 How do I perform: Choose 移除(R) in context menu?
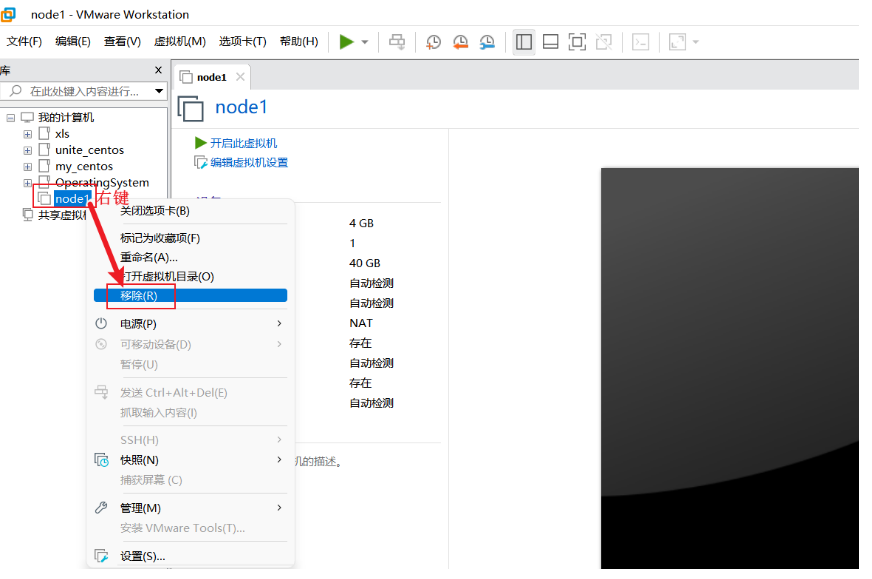190,295
